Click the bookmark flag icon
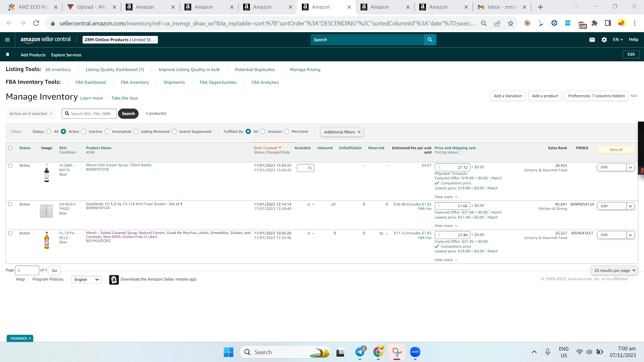 [7, 55]
